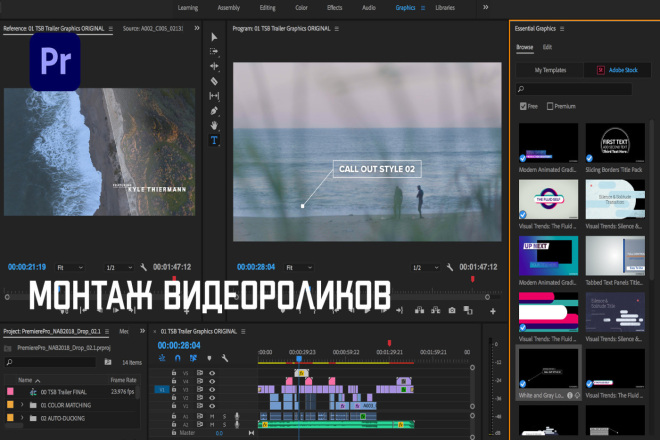Hide track V3 with eye icon
Viewport: 660px width, 440px height.
pyautogui.click(x=212, y=389)
